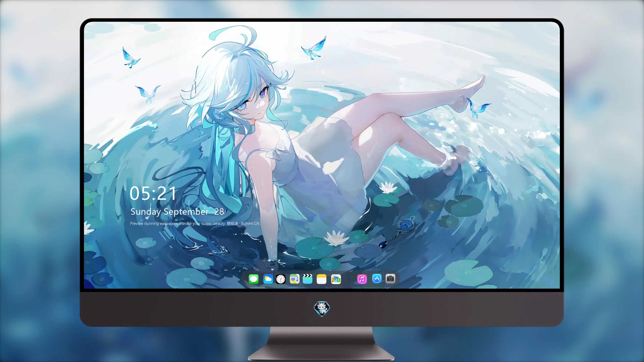
Task: Click the 05:21 clock widget
Action: click(x=153, y=193)
